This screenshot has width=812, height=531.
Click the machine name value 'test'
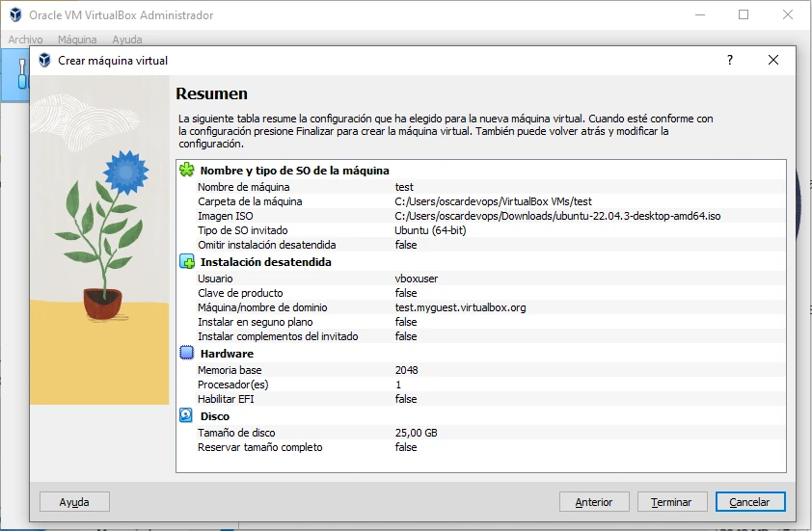click(x=404, y=187)
